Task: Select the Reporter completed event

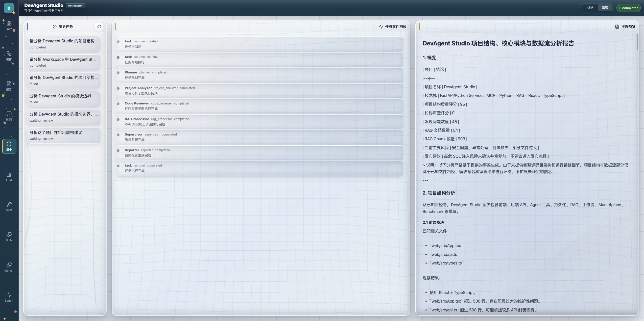Action: point(259,153)
